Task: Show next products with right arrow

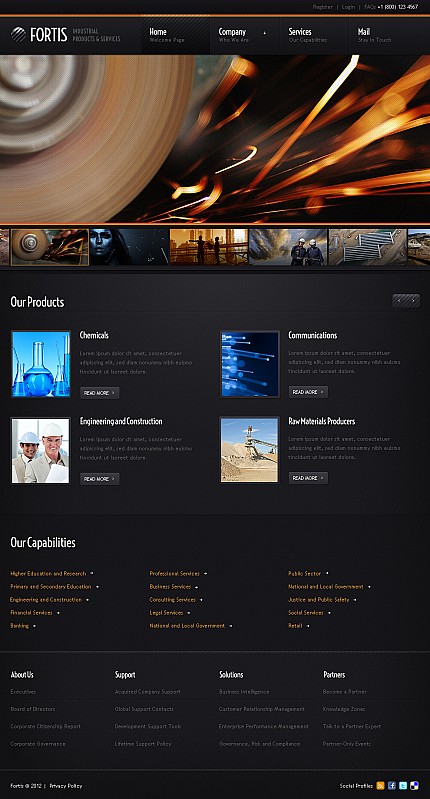Action: [x=413, y=301]
